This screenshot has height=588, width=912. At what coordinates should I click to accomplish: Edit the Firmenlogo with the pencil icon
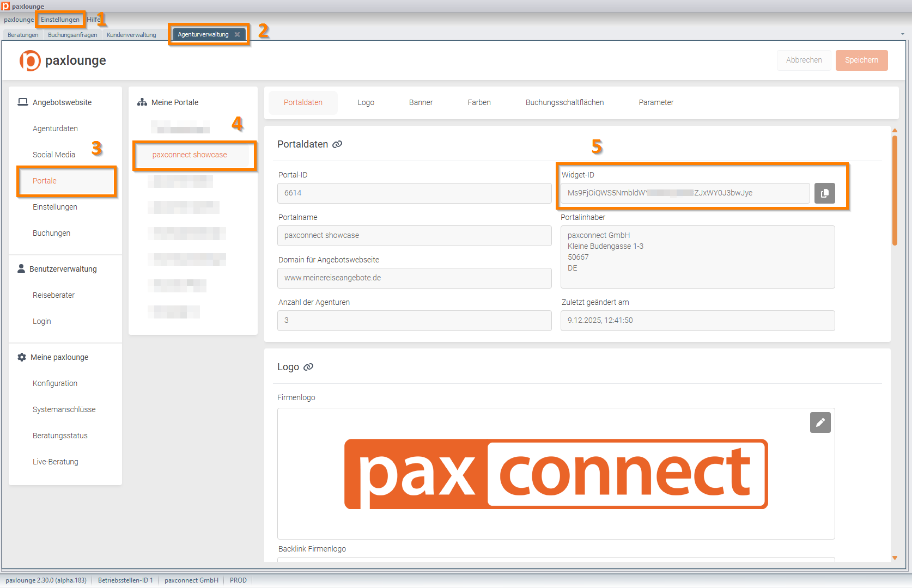pyautogui.click(x=820, y=422)
